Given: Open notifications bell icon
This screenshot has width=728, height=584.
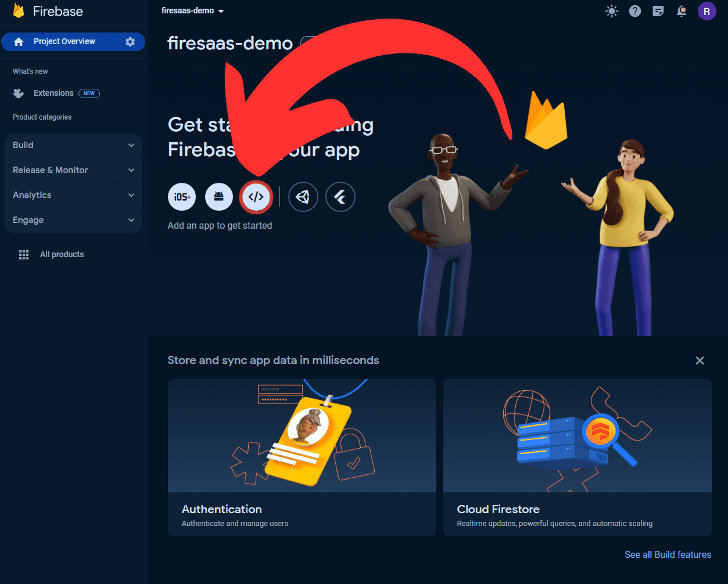Looking at the screenshot, I should pos(682,11).
